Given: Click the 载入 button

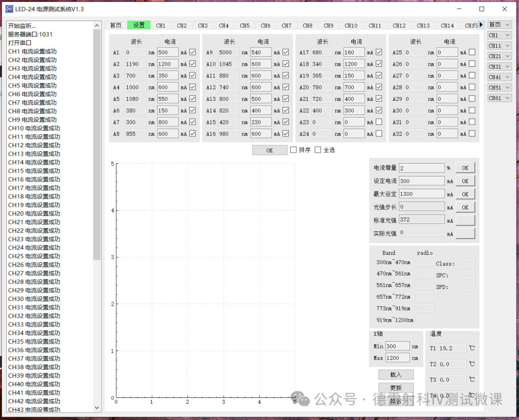Looking at the screenshot, I should coord(395,374).
